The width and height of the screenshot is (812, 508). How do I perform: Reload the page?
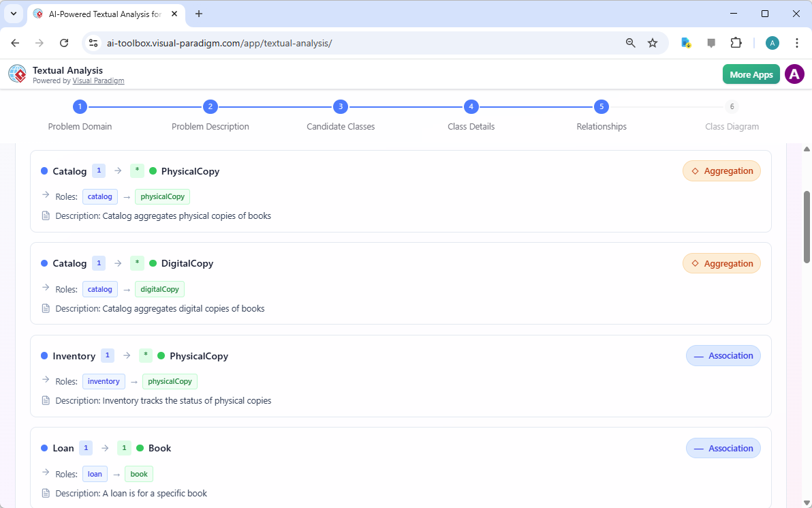(x=64, y=43)
